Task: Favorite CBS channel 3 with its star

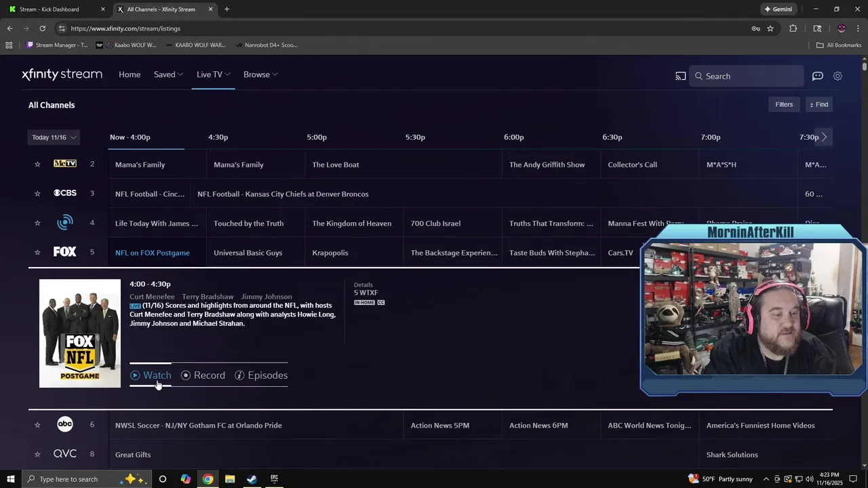Action: (37, 194)
